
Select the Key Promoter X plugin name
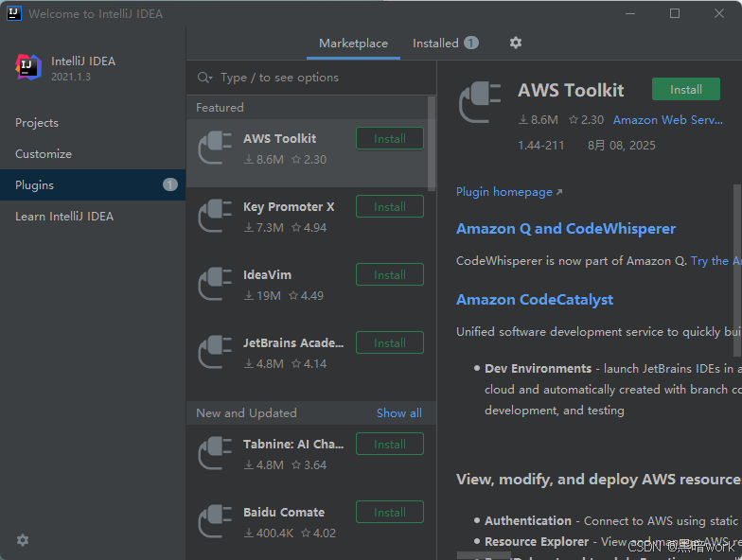tap(289, 206)
